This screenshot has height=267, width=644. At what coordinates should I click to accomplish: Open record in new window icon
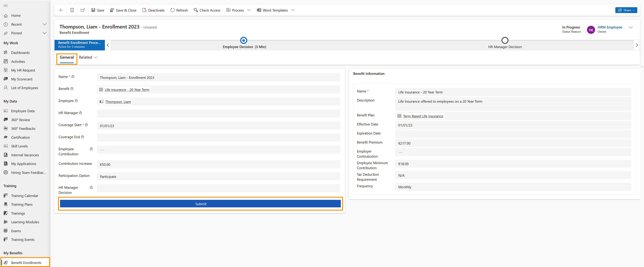[x=83, y=10]
